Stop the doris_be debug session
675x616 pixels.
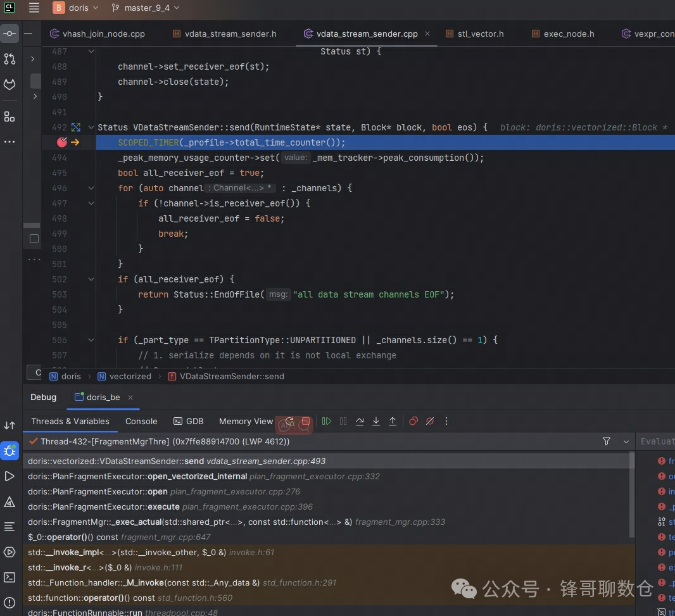(x=306, y=421)
